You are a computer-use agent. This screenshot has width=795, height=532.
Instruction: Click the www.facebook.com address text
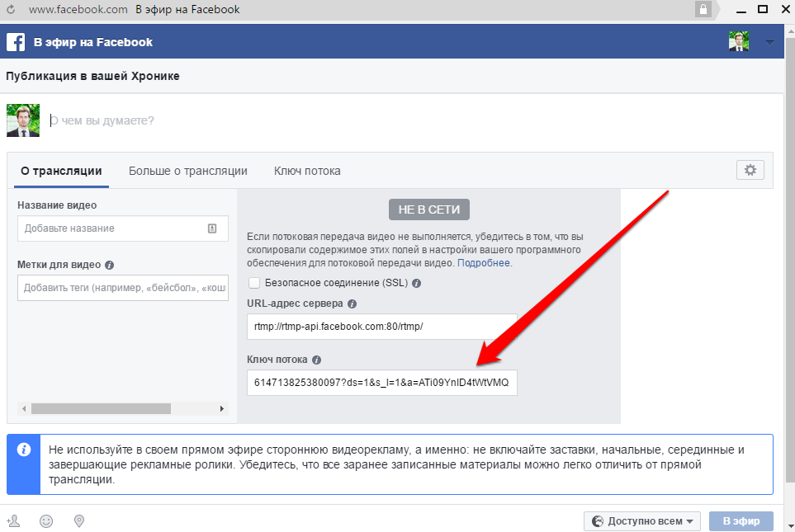pos(78,10)
